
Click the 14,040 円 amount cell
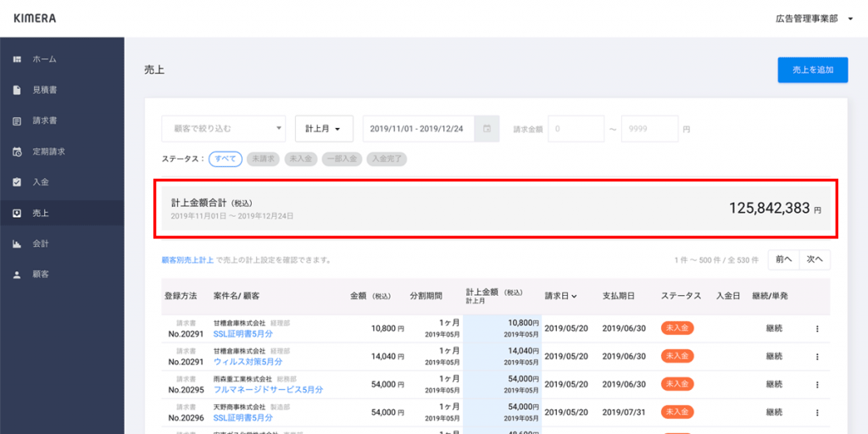(x=387, y=357)
